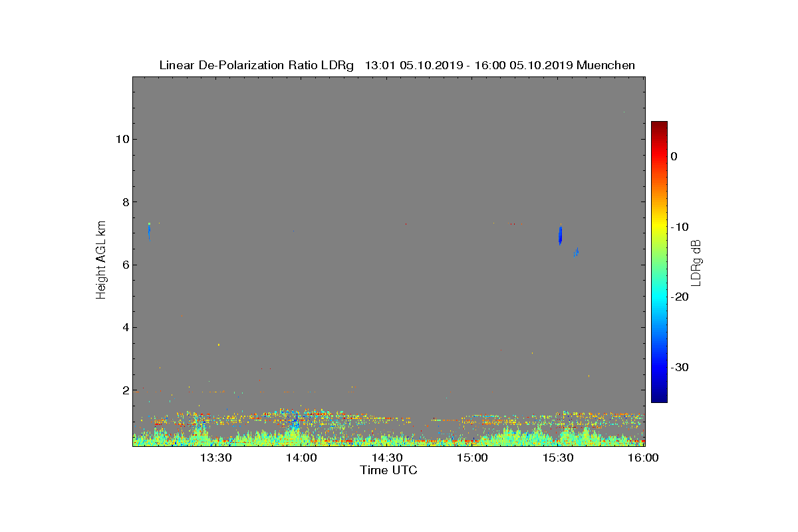This screenshot has height=532, width=798.
Task: Click the '14:00' time axis label
Action: (301, 458)
